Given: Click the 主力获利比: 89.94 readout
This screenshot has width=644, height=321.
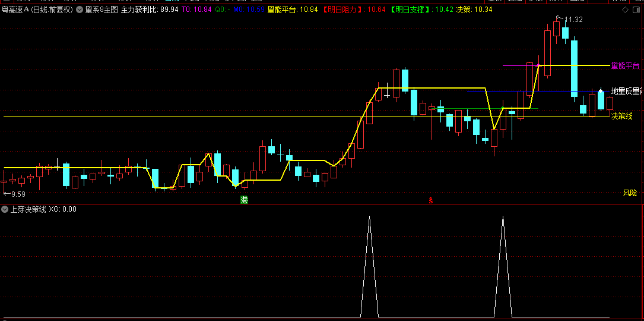Looking at the screenshot, I should point(150,10).
